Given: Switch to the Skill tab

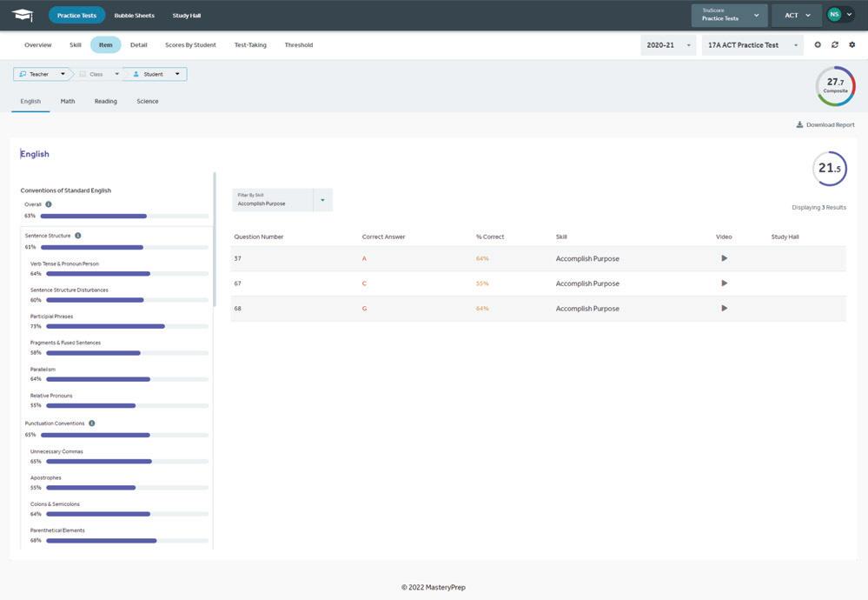Looking at the screenshot, I should click(x=76, y=45).
